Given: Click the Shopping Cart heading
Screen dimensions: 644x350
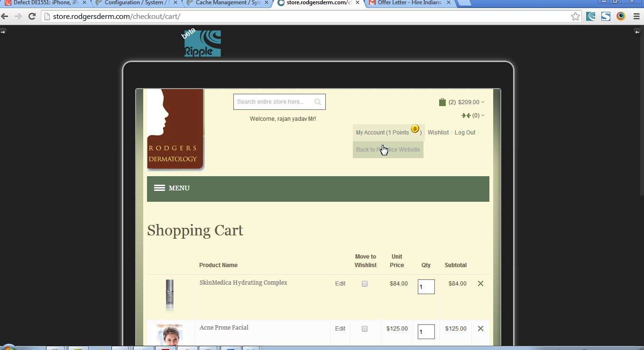Looking at the screenshot, I should pyautogui.click(x=195, y=230).
